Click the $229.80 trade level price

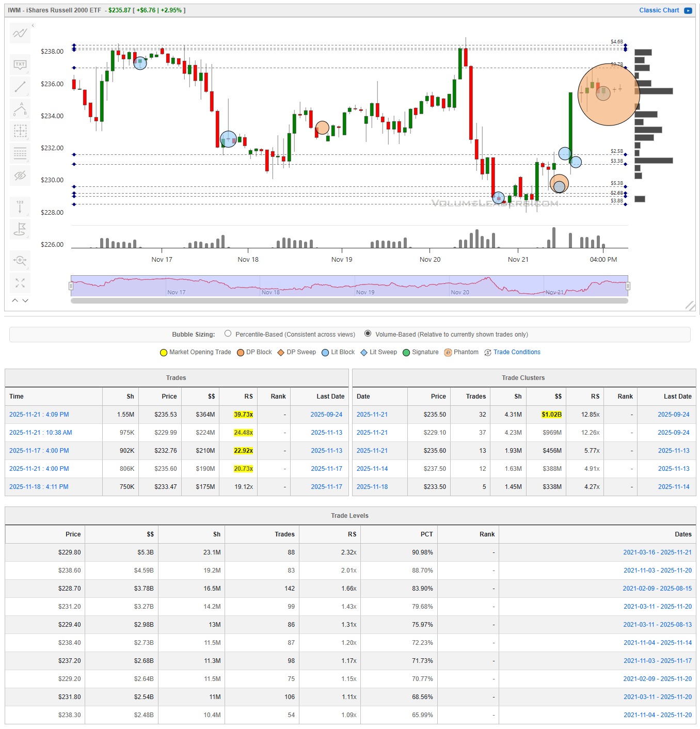point(69,552)
